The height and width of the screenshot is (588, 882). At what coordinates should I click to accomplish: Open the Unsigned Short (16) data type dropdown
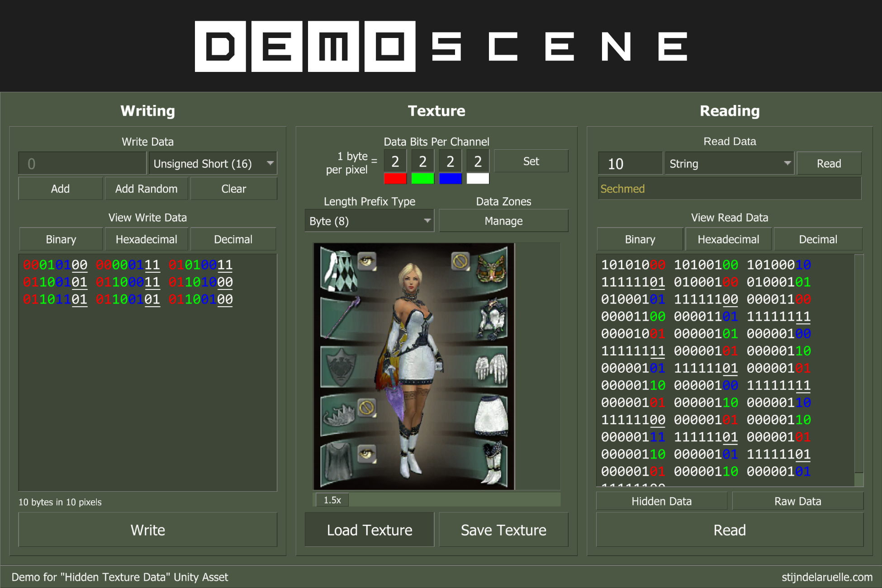213,163
